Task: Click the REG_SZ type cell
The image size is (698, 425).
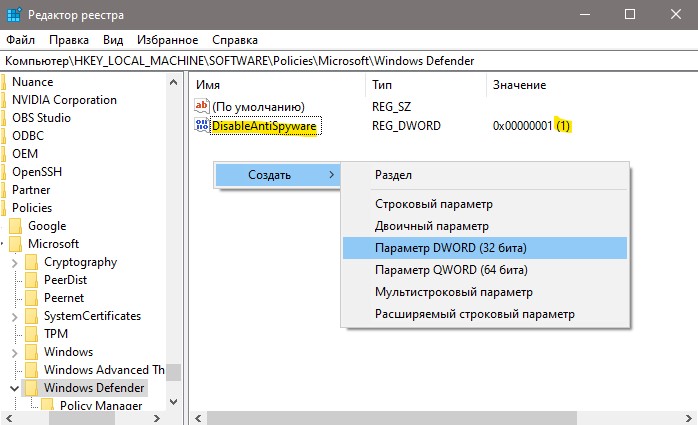Action: pos(391,107)
